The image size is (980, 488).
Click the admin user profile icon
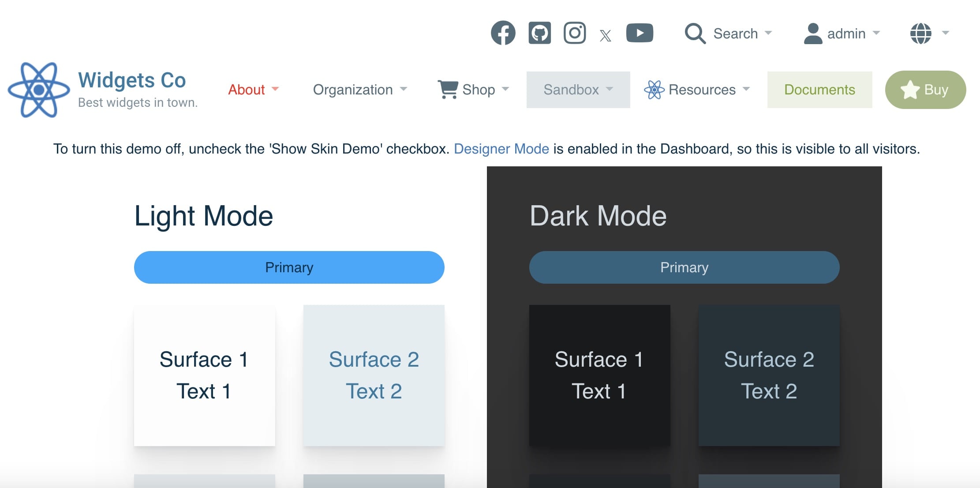pos(812,34)
